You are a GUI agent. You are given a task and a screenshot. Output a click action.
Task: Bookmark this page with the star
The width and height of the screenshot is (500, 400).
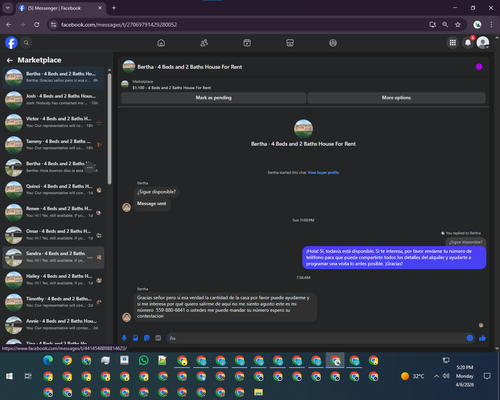click(x=458, y=25)
